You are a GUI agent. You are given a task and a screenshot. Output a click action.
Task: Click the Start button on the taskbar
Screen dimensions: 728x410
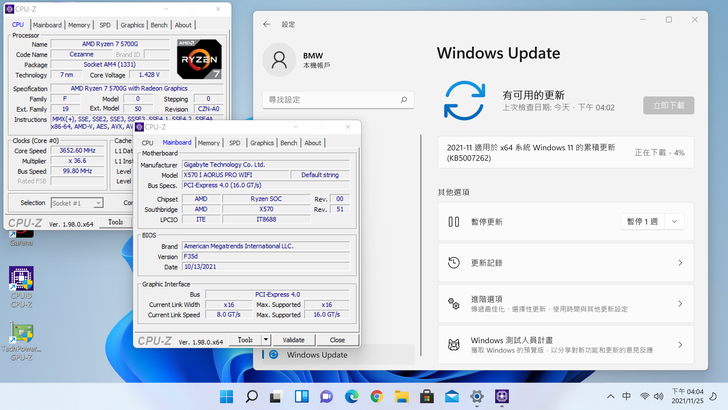tap(226, 397)
